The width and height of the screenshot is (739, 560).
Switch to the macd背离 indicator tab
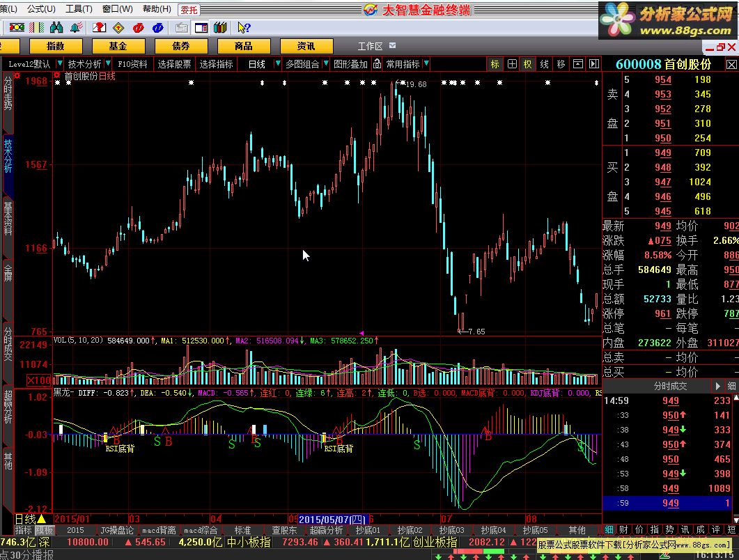coord(159,530)
